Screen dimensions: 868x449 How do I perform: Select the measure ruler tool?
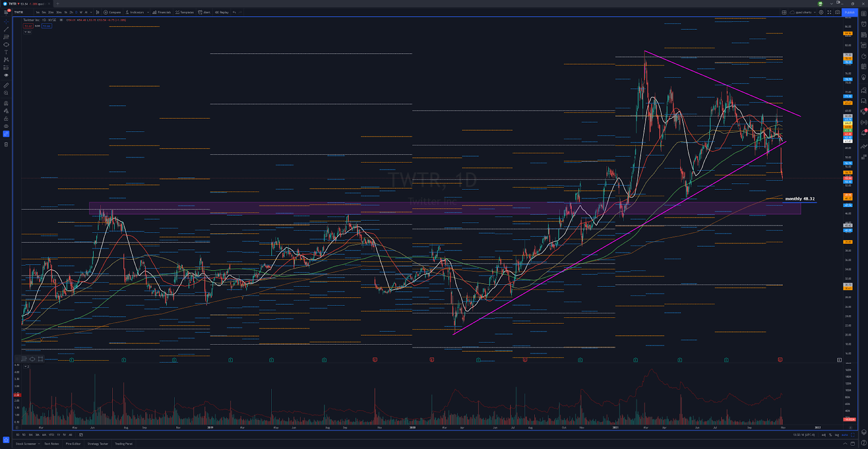6,85
